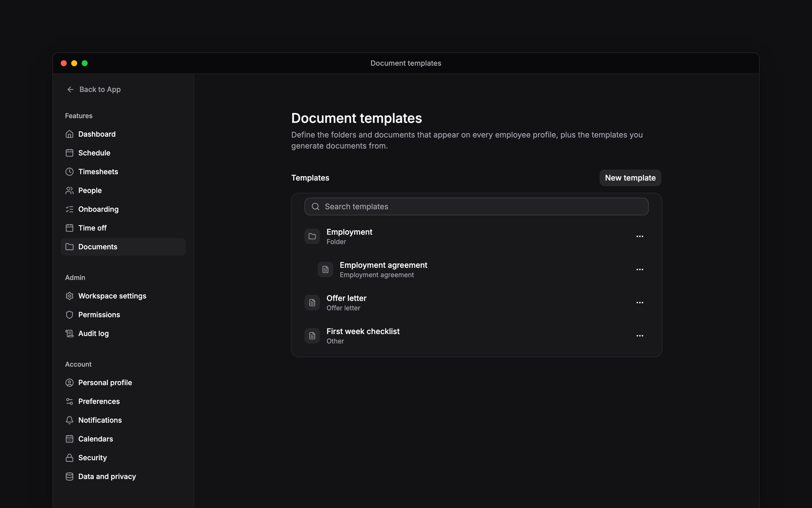Click the Notifications bell icon
This screenshot has height=508, width=812.
tap(70, 420)
